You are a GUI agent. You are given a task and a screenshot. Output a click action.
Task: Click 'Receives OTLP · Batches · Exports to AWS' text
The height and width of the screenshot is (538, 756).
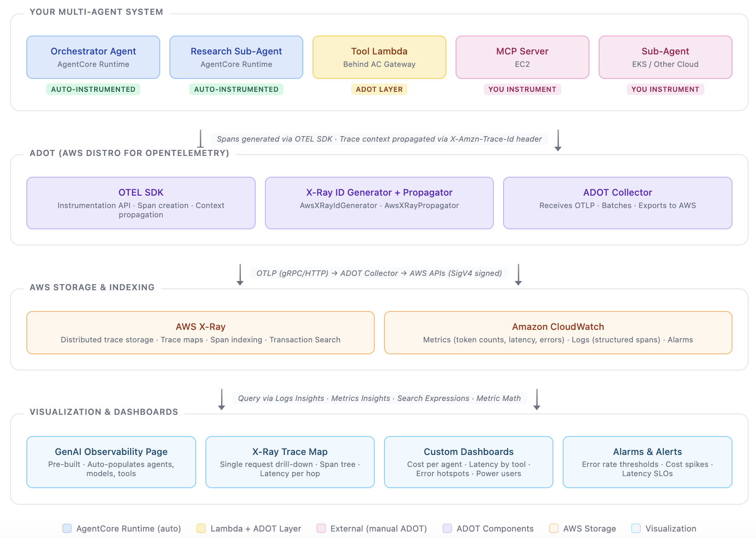618,205
